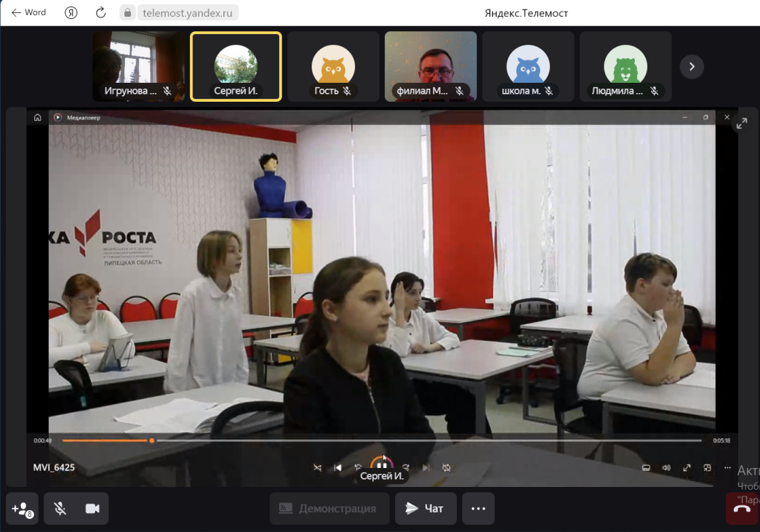The height and width of the screenshot is (532, 760).
Task: Open media player more options menu
Action: (x=727, y=467)
